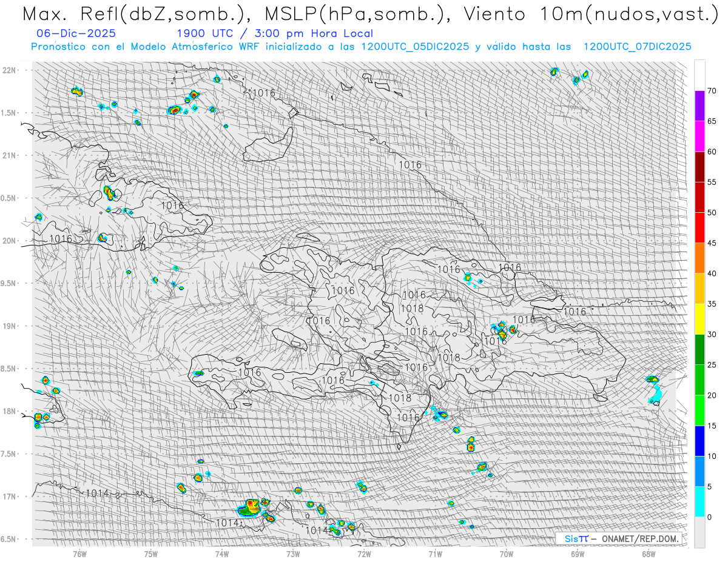Click the storm cell east of 68W near 18.5N
Viewport: 728px width, 562px height.
653,380
